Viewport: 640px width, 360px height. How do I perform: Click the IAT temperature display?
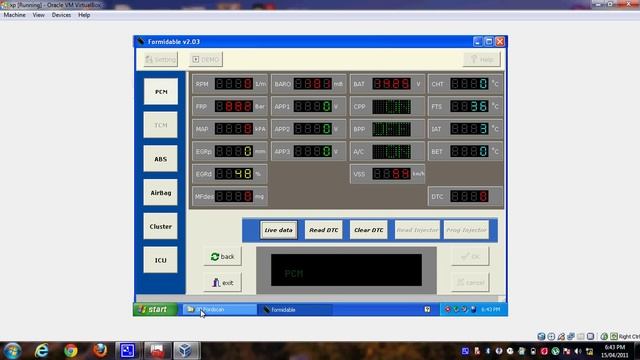469,129
